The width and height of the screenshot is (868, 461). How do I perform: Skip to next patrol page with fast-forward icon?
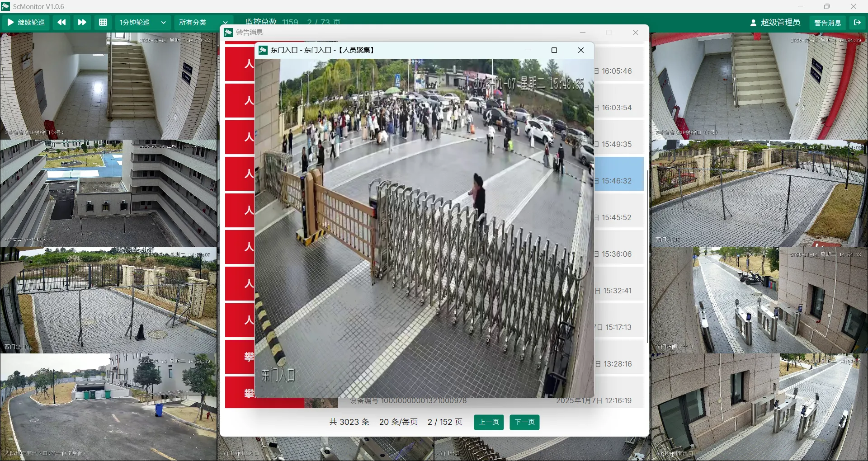(82, 22)
